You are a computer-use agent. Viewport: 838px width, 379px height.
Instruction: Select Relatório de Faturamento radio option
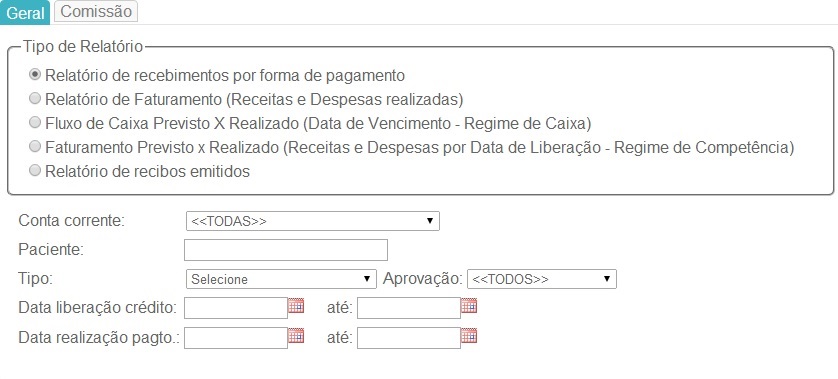coord(35,99)
